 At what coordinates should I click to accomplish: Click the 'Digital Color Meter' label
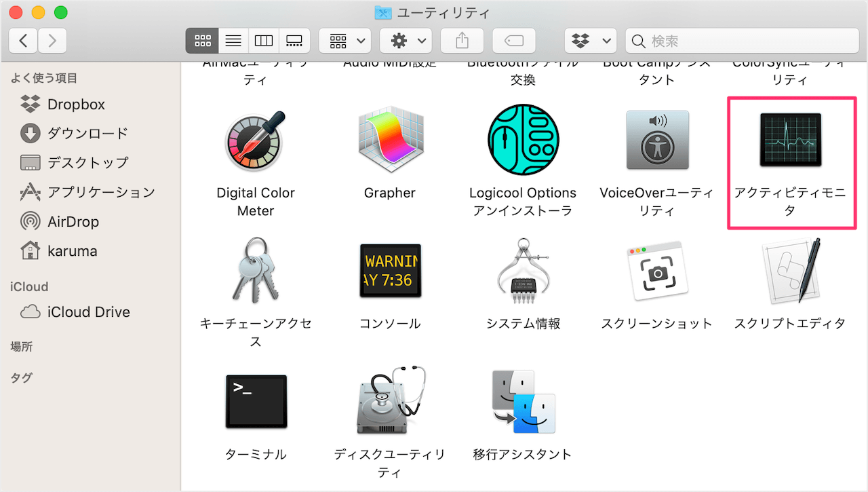[256, 202]
